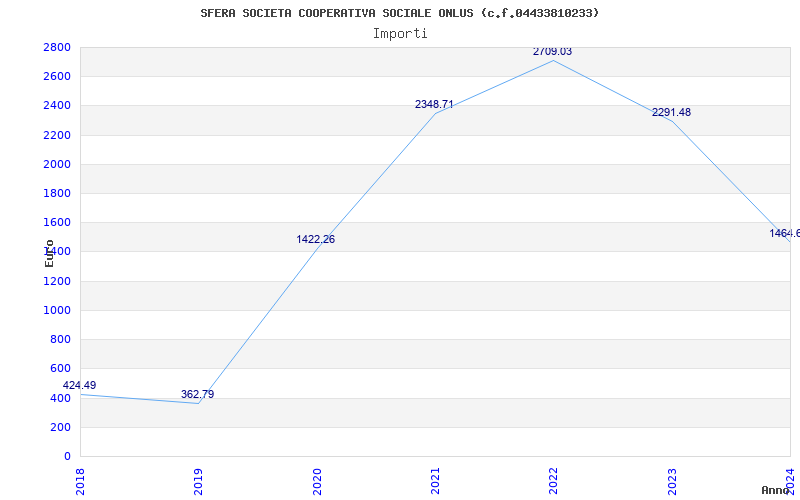Select the 2023 year label
Screen dimensions: 800x500
pyautogui.click(x=672, y=482)
